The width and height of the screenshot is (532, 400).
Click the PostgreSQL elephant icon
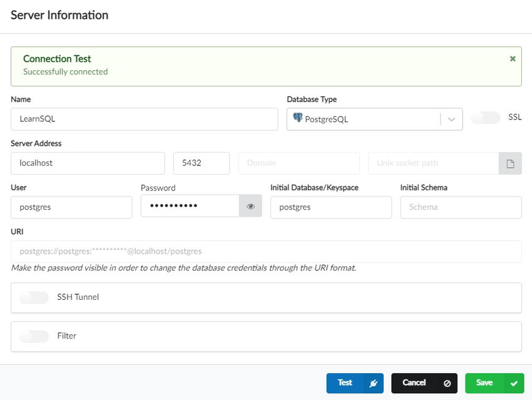(297, 118)
